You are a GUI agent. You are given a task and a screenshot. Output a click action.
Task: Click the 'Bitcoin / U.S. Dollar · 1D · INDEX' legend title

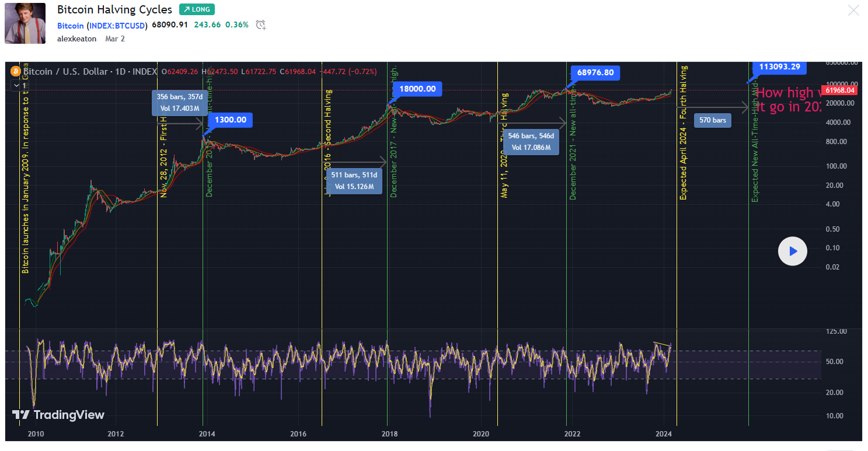click(x=90, y=71)
